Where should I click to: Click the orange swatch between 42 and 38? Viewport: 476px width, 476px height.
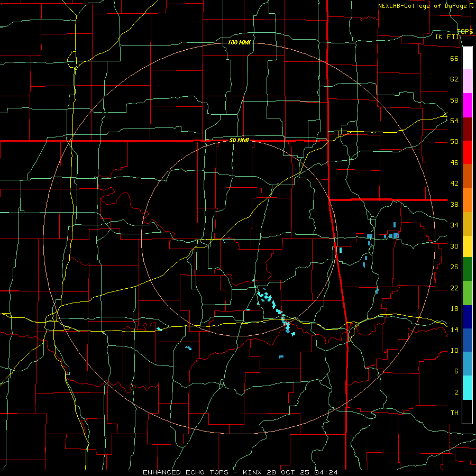[x=467, y=200]
